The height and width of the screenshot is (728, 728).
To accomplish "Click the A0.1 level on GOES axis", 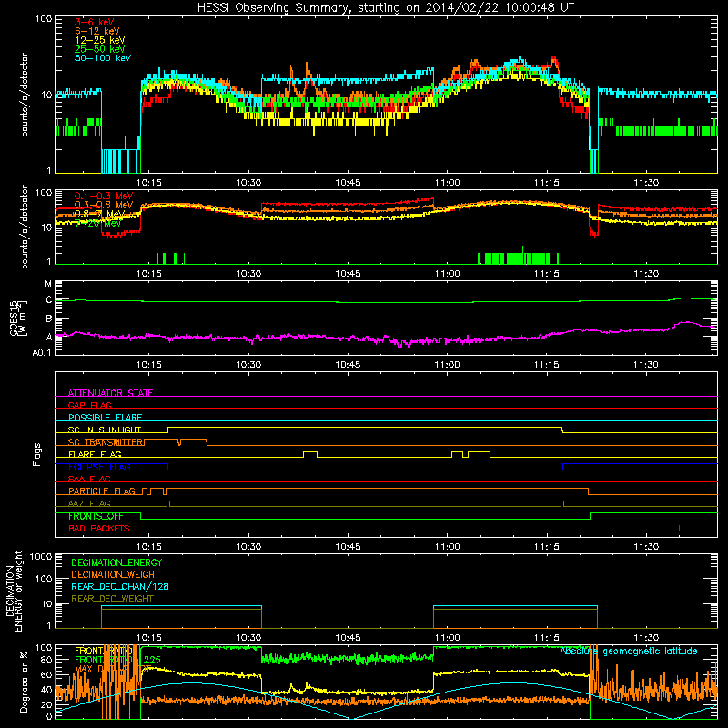I will click(42, 352).
